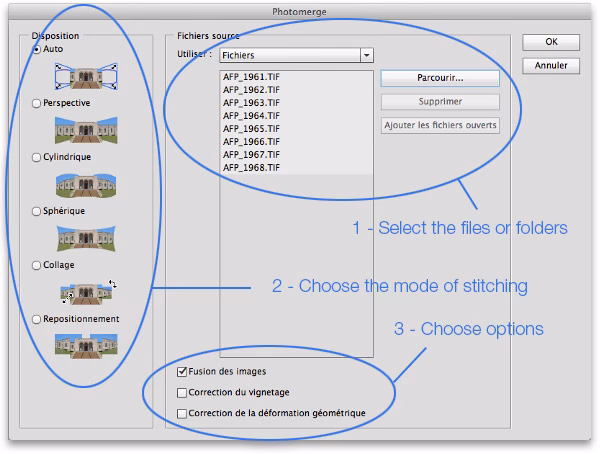Click the Sphérique layout preview icon

click(86, 238)
